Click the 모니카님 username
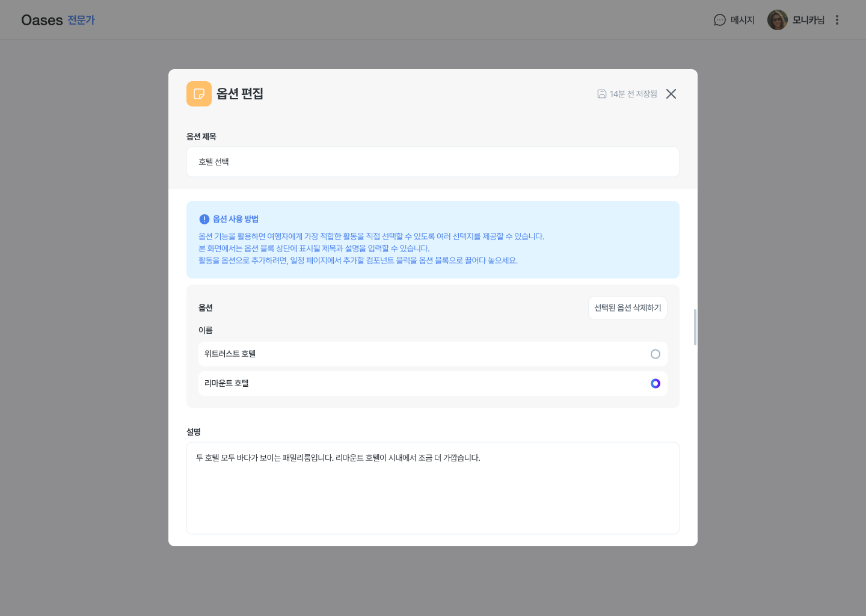This screenshot has height=616, width=866. [808, 20]
